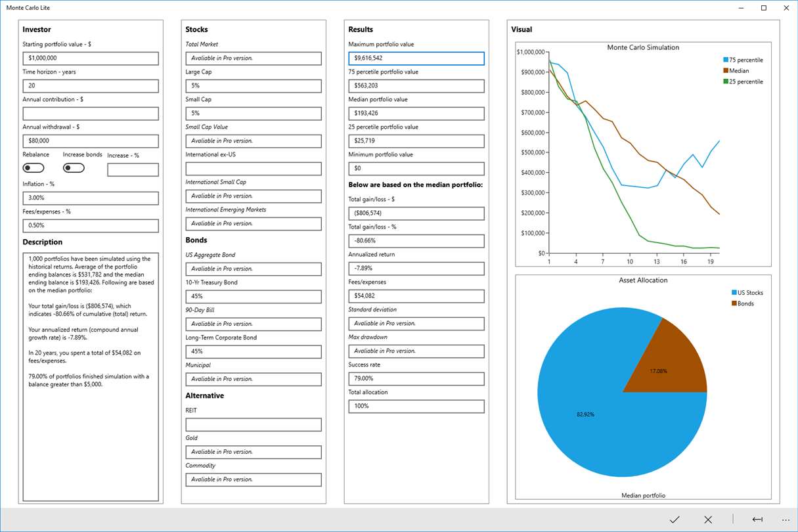This screenshot has width=798, height=532.
Task: Minimize the Monte Carlo Lite window
Action: point(741,8)
